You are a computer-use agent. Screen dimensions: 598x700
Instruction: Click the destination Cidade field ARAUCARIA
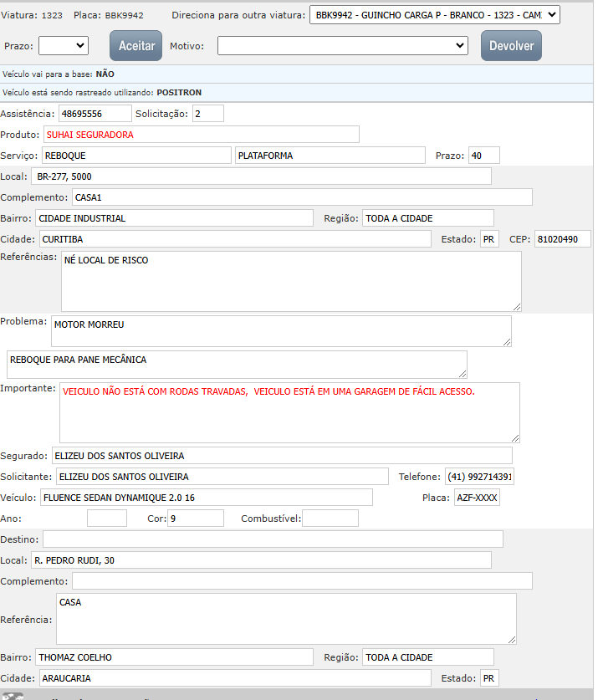pyautogui.click(x=233, y=678)
